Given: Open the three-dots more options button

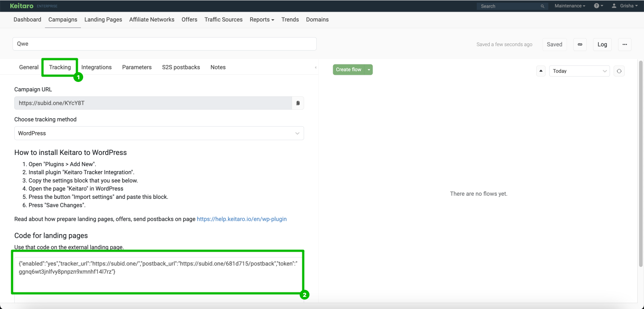Looking at the screenshot, I should pos(625,44).
